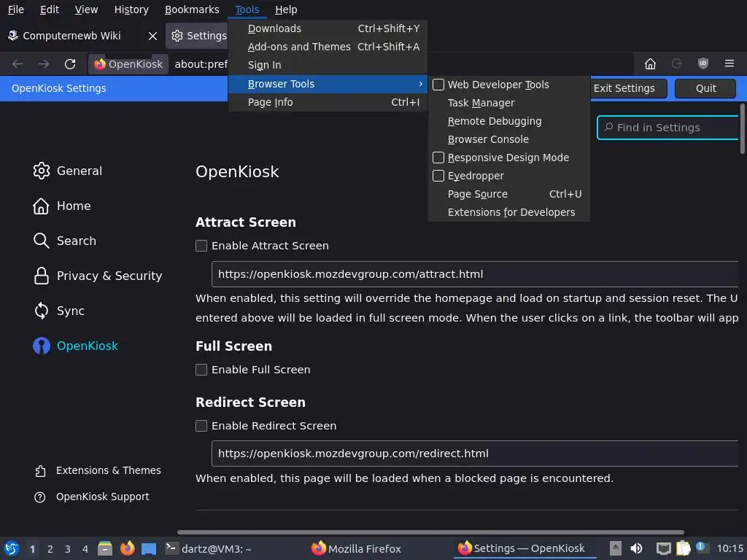Open the update notifier tray icon

[x=700, y=548]
